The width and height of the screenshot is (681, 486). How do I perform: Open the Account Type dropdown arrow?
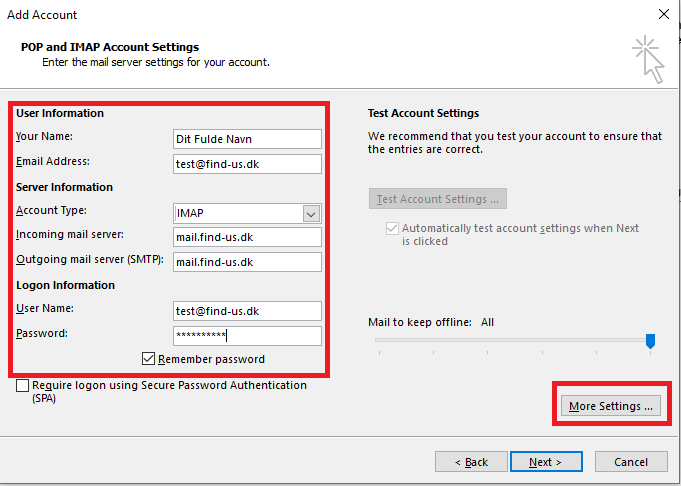(311, 214)
